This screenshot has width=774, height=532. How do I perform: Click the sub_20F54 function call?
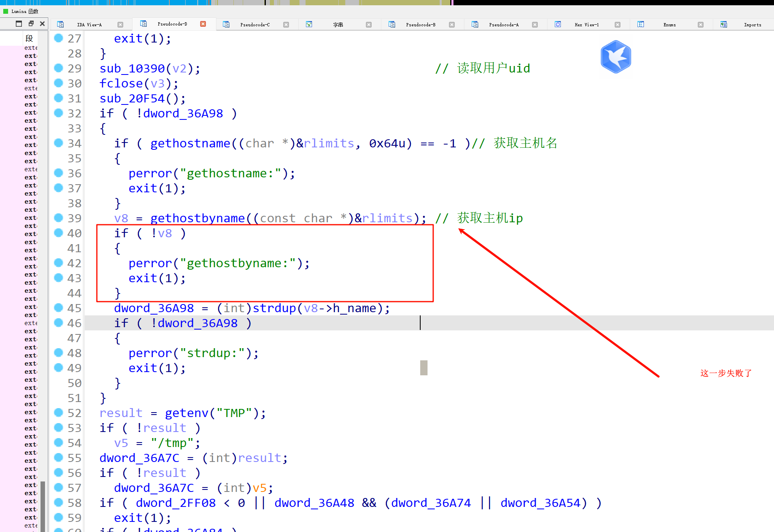(132, 98)
